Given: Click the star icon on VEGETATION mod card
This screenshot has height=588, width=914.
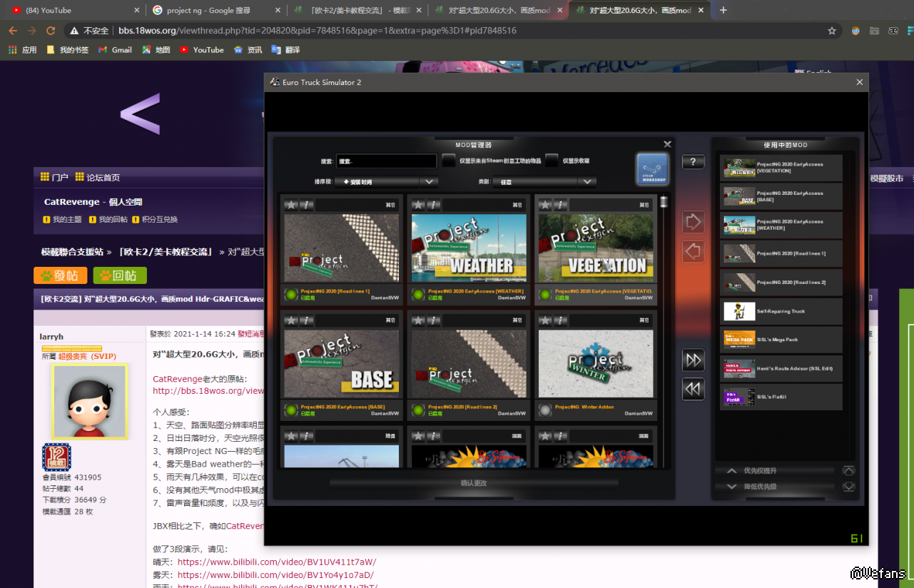Looking at the screenshot, I should [545, 205].
